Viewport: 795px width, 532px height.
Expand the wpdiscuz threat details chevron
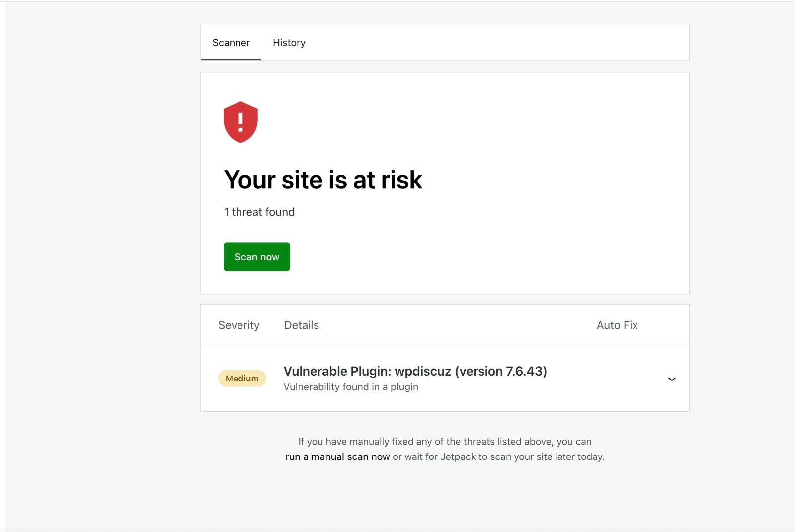pos(671,379)
